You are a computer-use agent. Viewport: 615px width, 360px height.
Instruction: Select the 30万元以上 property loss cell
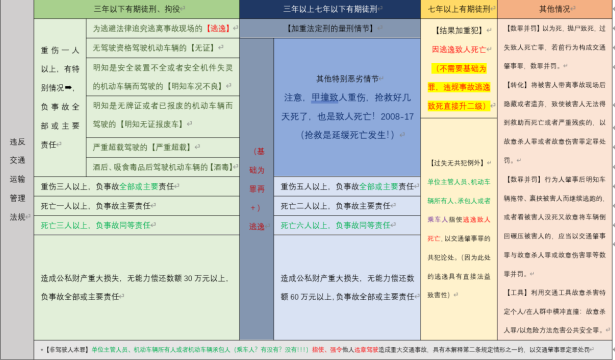[136, 287]
